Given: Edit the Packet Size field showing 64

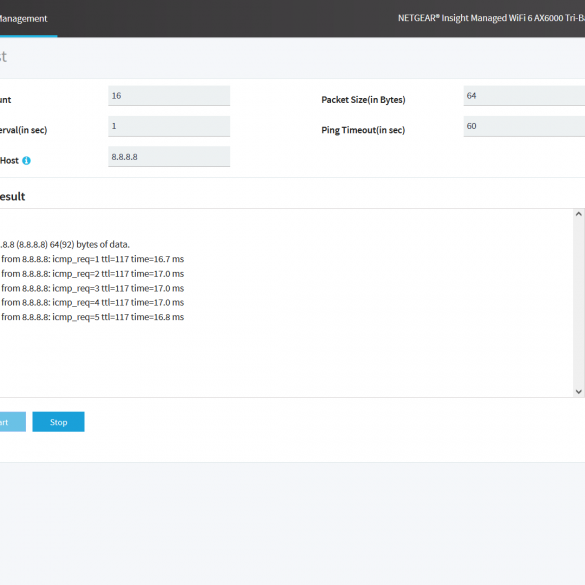Looking at the screenshot, I should [524, 96].
